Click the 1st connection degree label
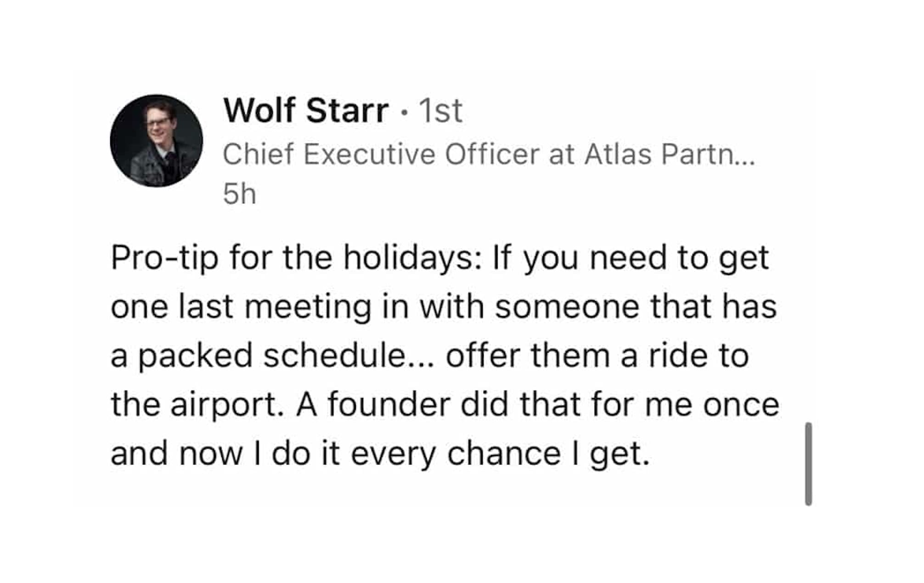Image resolution: width=924 pixels, height=583 pixels. tap(440, 111)
